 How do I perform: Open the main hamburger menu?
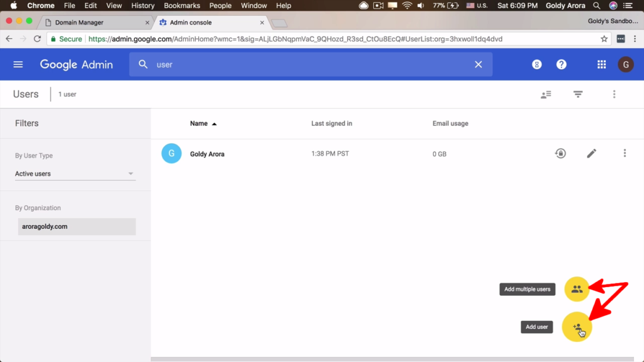(18, 64)
